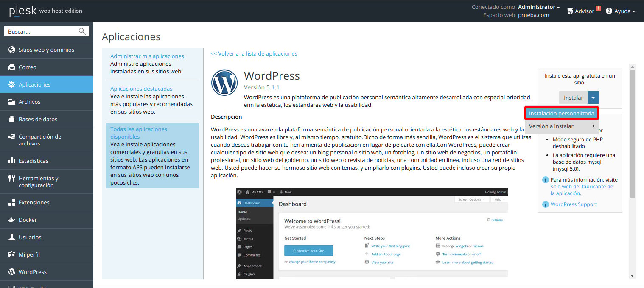
Task: Open Herramientas y configuración
Action: click(47, 182)
